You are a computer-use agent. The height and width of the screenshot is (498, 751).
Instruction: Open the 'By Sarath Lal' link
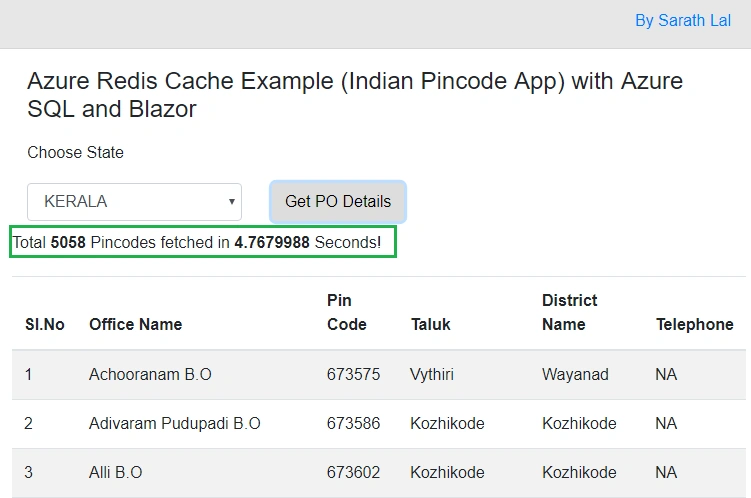683,21
